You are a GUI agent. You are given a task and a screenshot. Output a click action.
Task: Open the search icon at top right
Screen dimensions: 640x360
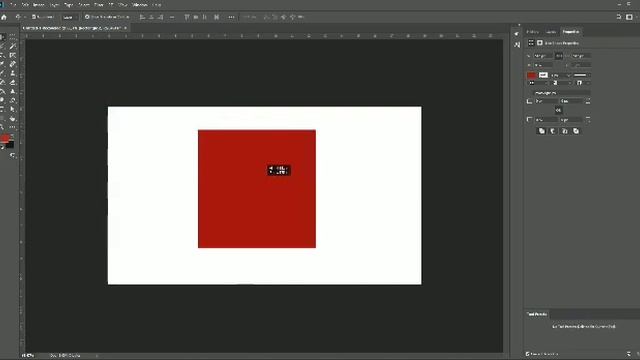(619, 17)
